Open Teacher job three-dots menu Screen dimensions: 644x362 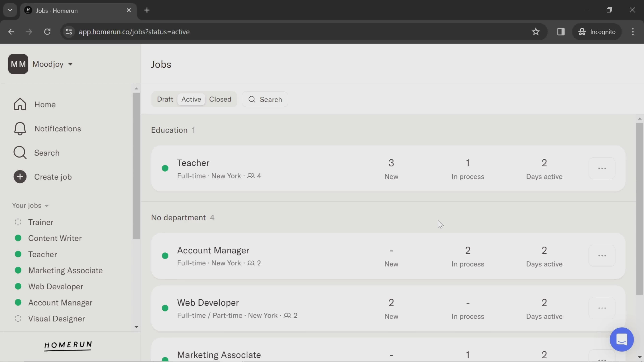click(602, 168)
